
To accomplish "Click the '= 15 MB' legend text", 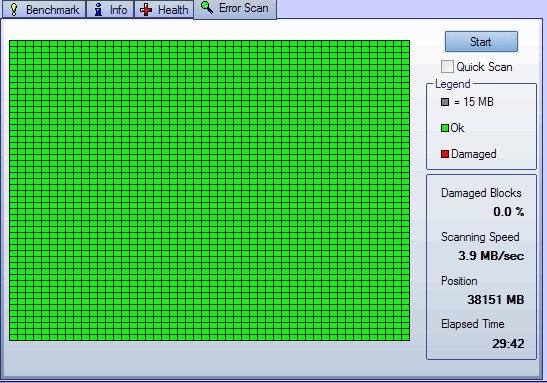I will 474,102.
